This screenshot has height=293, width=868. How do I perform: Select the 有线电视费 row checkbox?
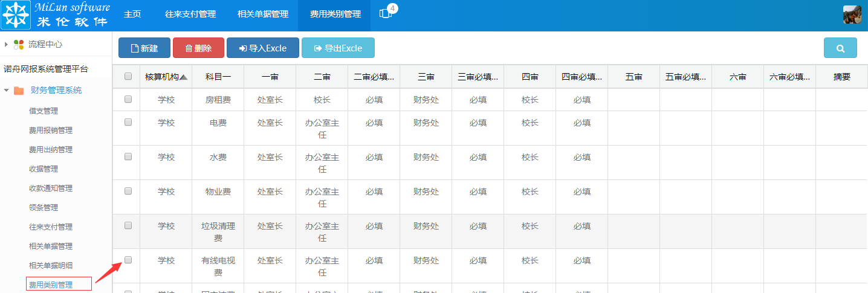point(128,260)
